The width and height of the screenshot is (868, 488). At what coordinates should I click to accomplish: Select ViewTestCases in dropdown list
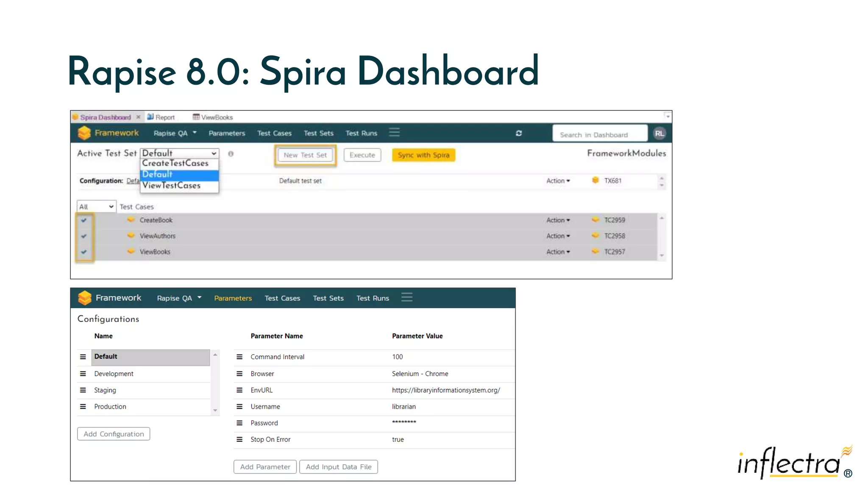(x=179, y=186)
